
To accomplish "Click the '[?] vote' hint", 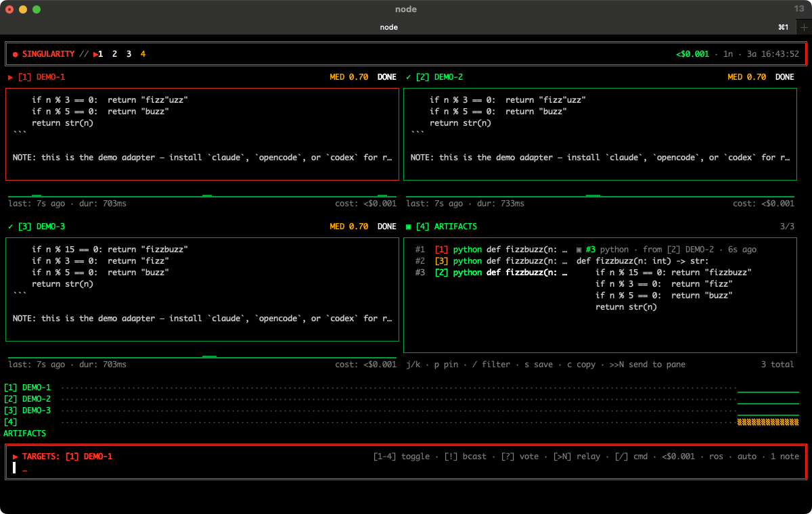I will coord(520,457).
